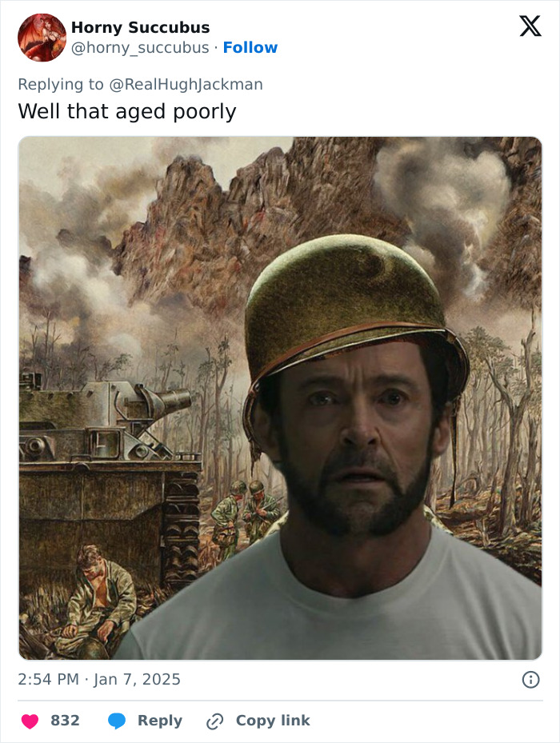View the 832 likes count

click(x=65, y=721)
